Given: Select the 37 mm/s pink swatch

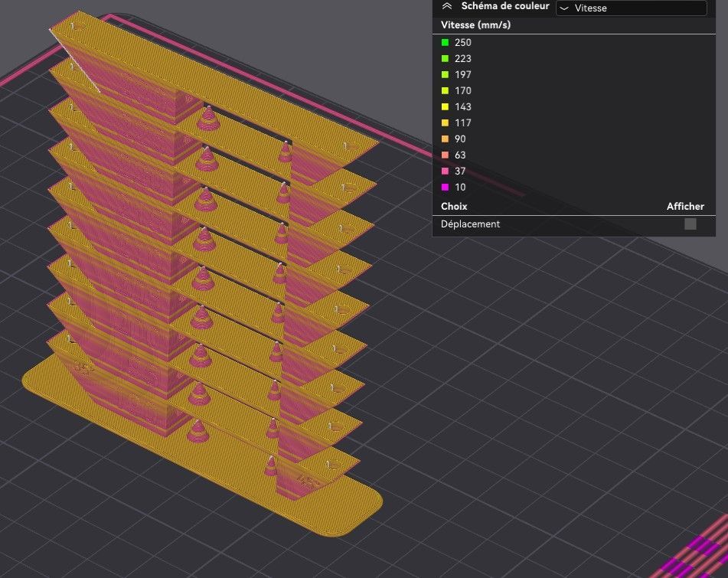Looking at the screenshot, I should pos(445,171).
